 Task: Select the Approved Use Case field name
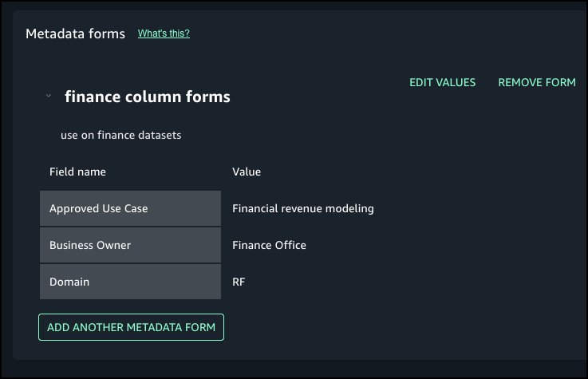click(98, 208)
